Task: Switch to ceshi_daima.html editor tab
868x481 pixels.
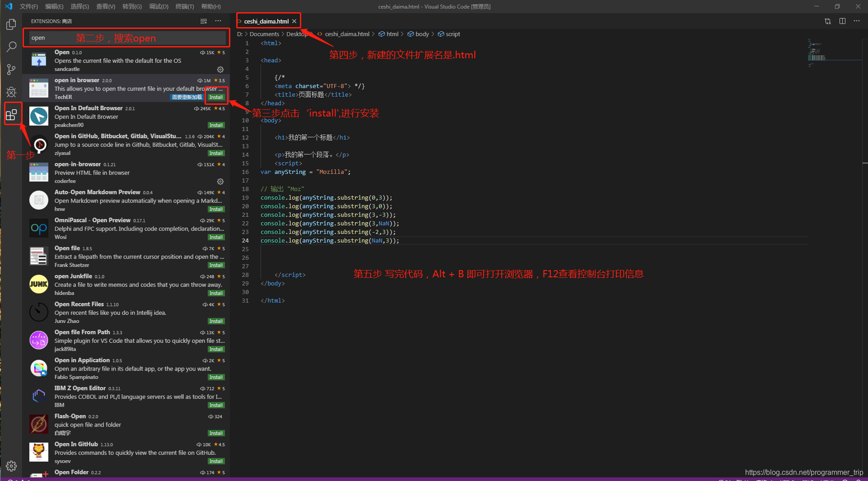Action: (x=266, y=21)
